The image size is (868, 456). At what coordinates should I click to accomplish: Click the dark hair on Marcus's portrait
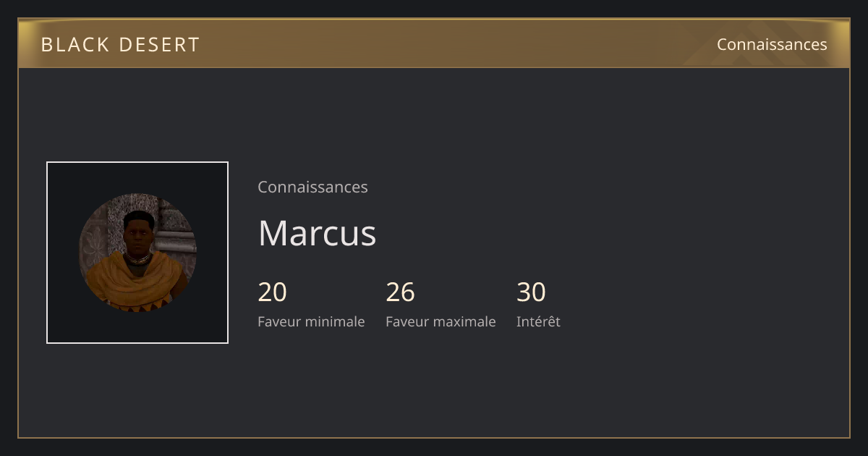[x=138, y=217]
